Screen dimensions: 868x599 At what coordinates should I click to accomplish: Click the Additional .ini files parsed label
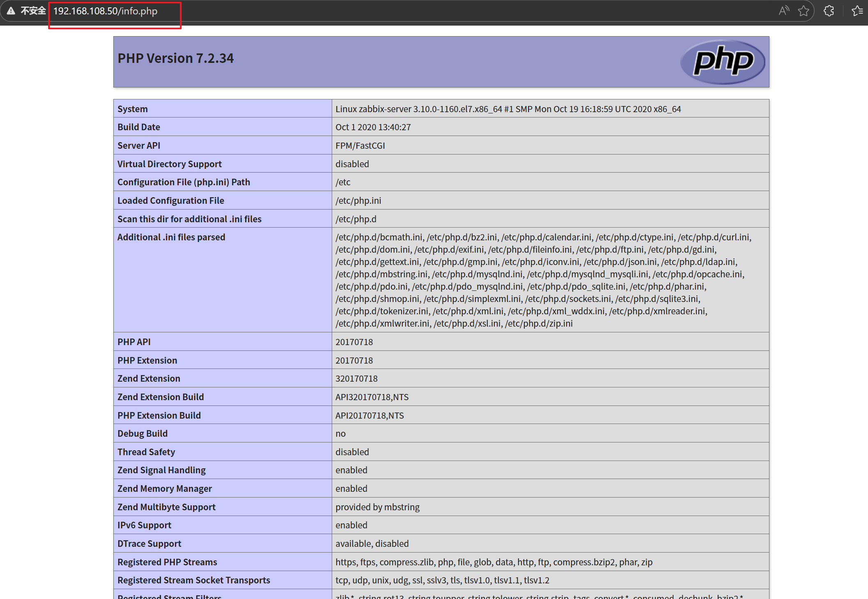click(171, 237)
